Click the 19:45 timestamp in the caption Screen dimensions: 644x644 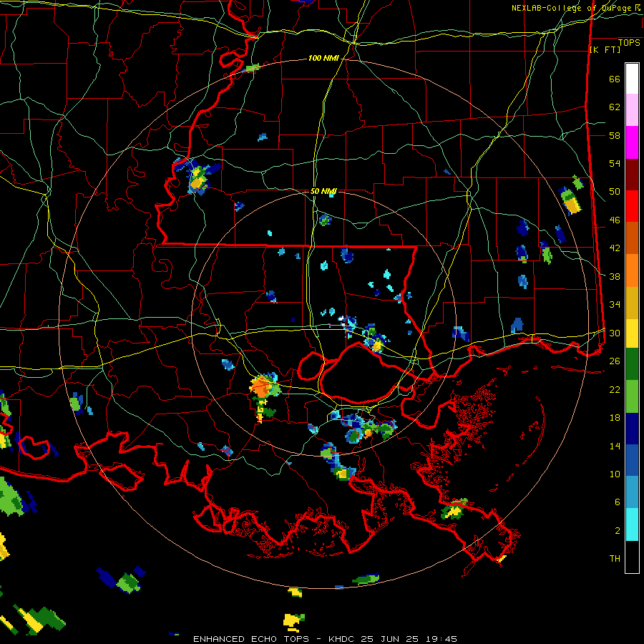tap(441, 639)
